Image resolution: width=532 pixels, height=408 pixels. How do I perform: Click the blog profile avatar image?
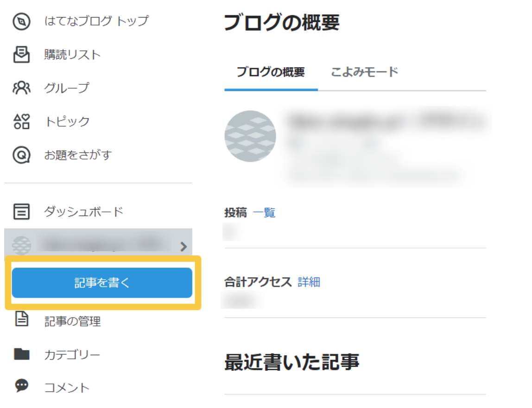250,136
